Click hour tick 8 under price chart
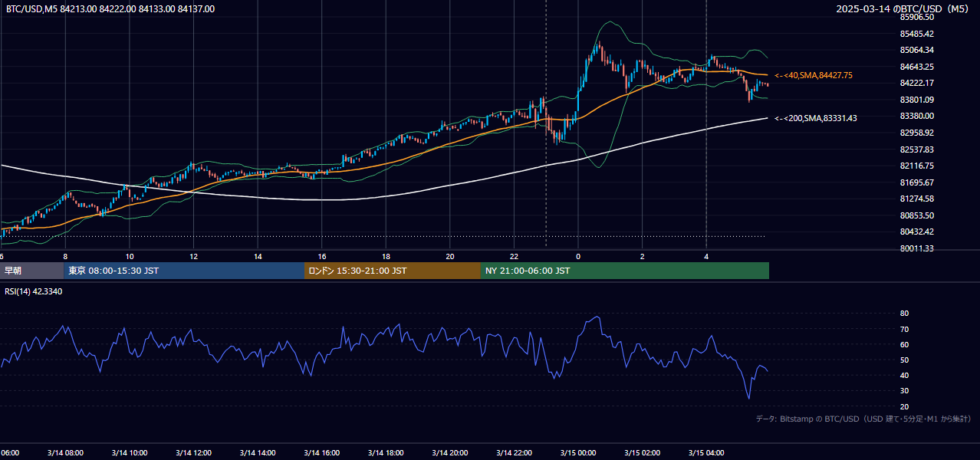This screenshot has width=980, height=460. pyautogui.click(x=65, y=256)
